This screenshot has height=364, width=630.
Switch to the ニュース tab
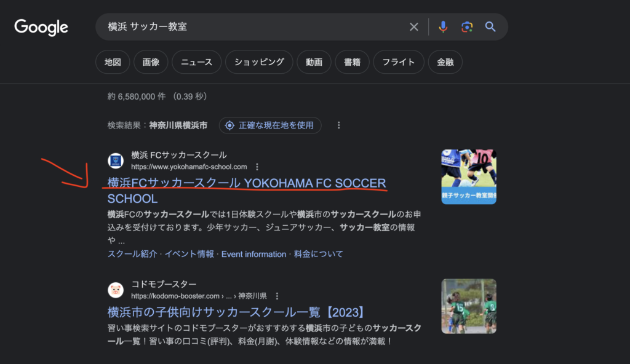coord(196,62)
